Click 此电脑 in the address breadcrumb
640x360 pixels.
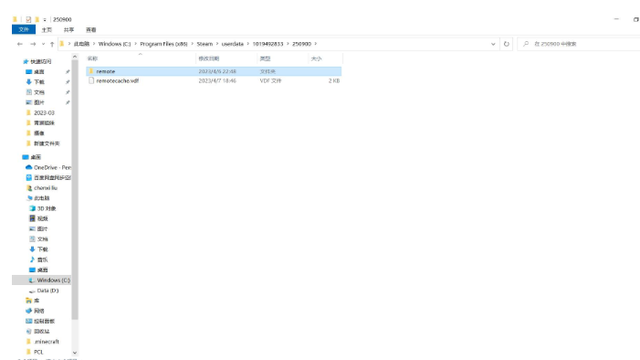(x=82, y=44)
